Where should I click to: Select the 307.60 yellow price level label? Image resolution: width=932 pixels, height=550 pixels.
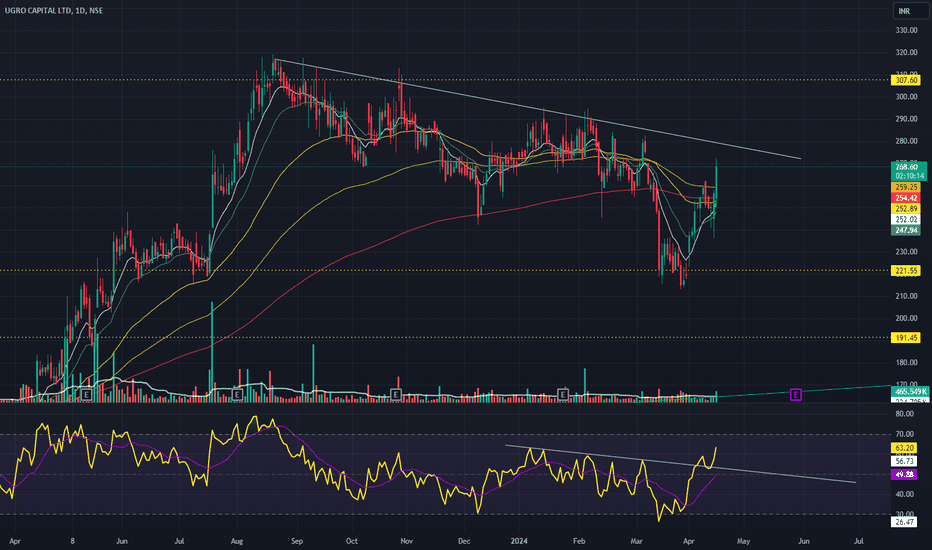click(x=906, y=80)
